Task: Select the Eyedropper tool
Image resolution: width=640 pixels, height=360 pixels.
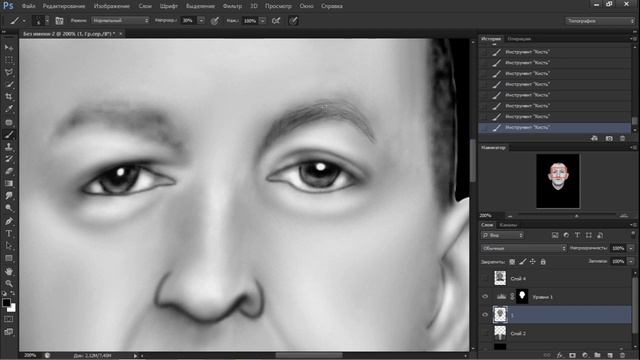Action: click(9, 109)
